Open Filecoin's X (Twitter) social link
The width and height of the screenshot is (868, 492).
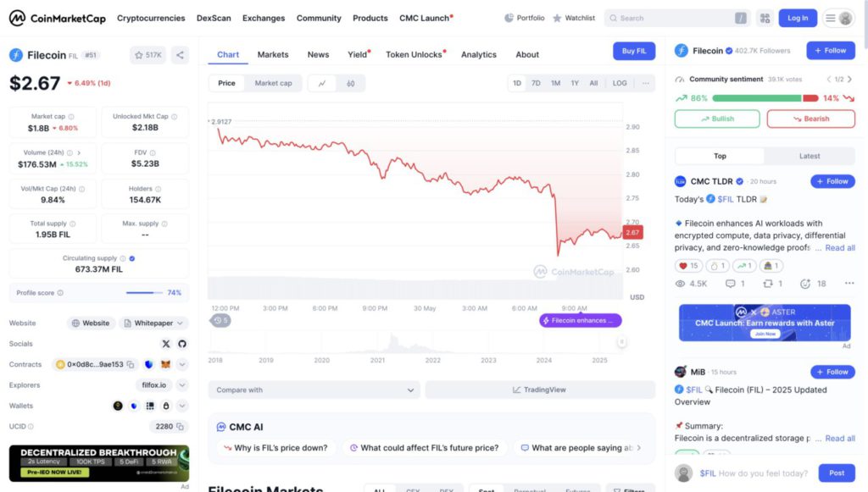pos(166,344)
